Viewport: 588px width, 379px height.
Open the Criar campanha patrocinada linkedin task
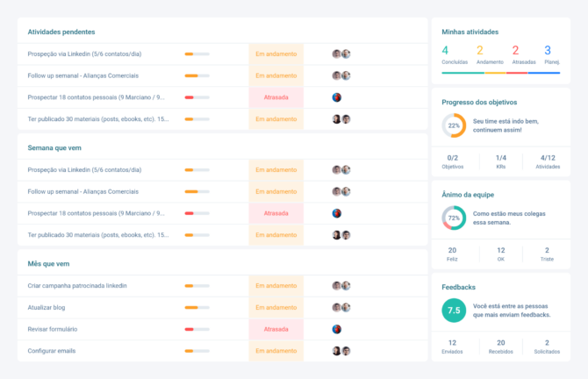coord(77,285)
